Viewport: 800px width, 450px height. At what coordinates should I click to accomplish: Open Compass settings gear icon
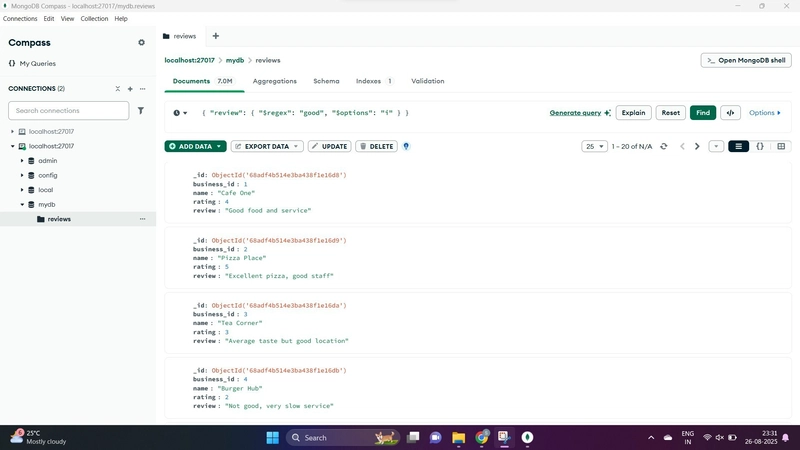click(x=141, y=42)
